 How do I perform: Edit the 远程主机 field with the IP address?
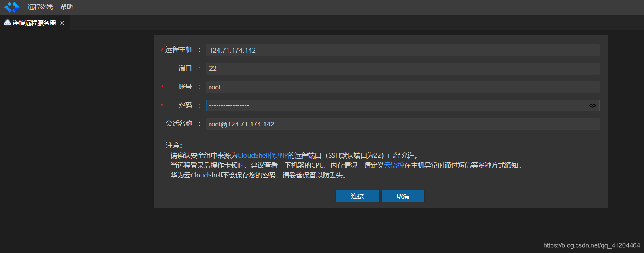(x=403, y=50)
